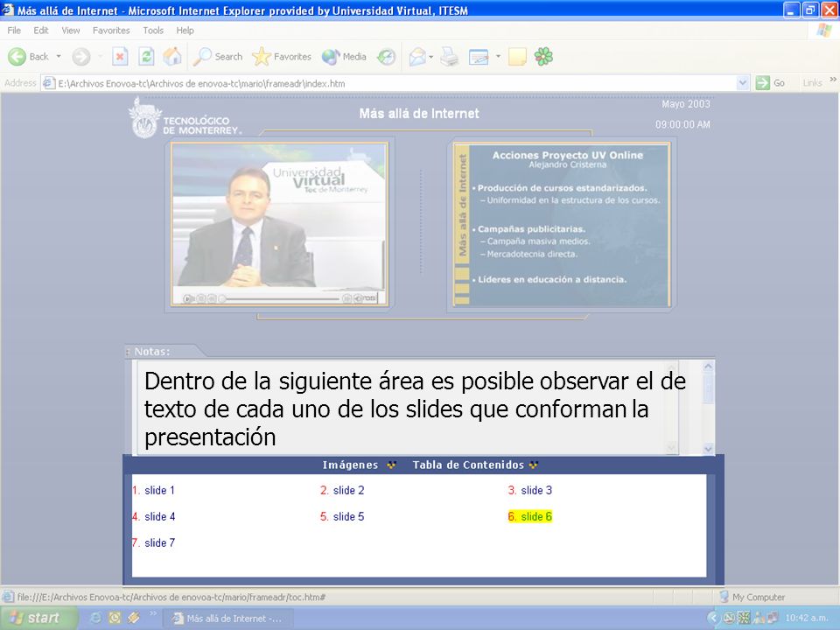Open the slide 7 link
The width and height of the screenshot is (840, 630).
point(159,542)
